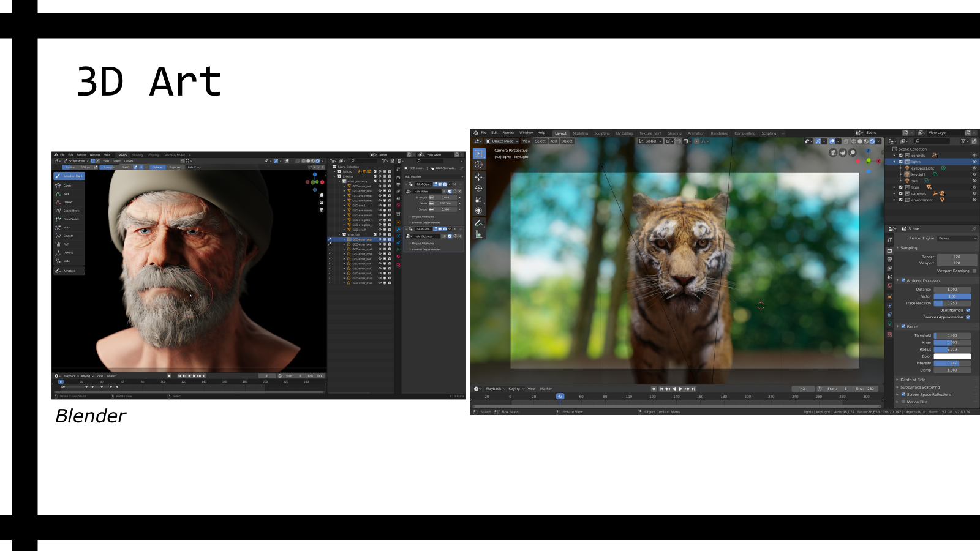Toggle the Bent Normals checkbox

[x=968, y=310]
